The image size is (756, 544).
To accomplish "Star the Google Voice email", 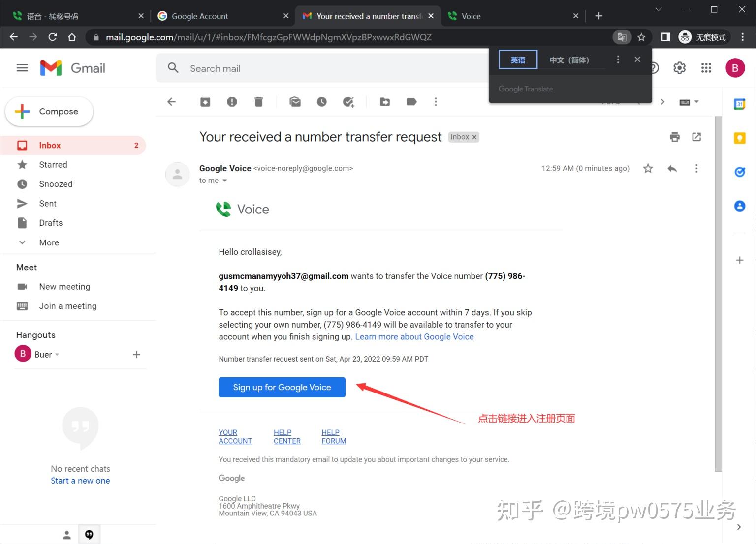I will [648, 168].
